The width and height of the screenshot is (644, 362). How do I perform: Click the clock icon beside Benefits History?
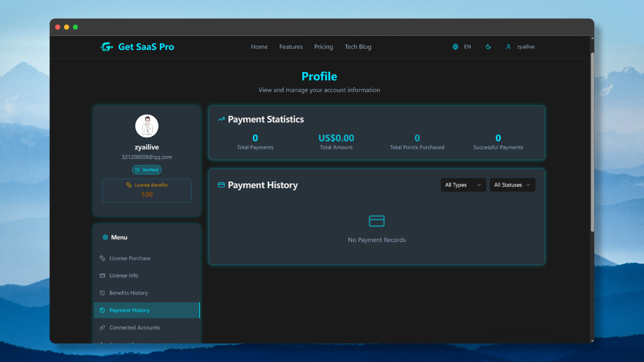coord(102,292)
